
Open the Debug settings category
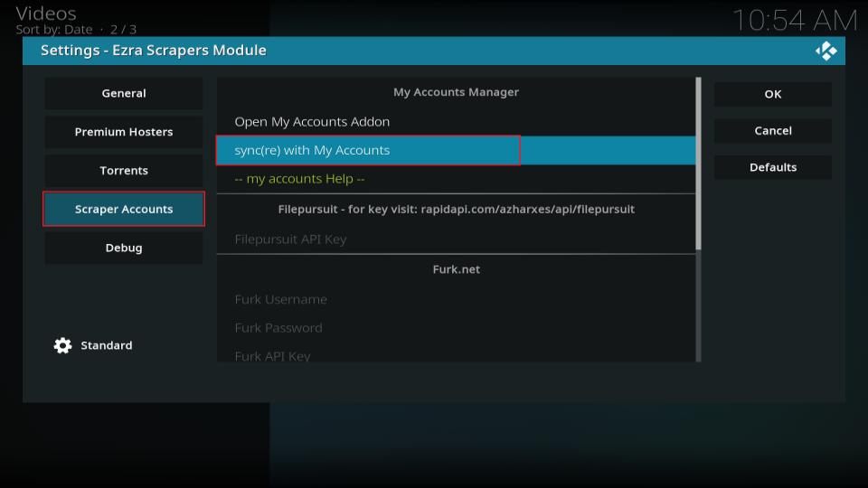(x=124, y=248)
